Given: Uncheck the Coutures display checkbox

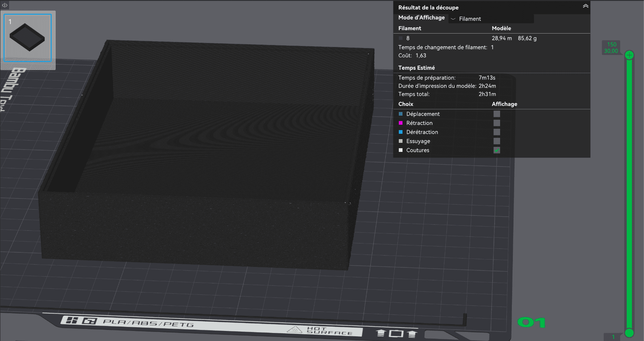Looking at the screenshot, I should (497, 150).
